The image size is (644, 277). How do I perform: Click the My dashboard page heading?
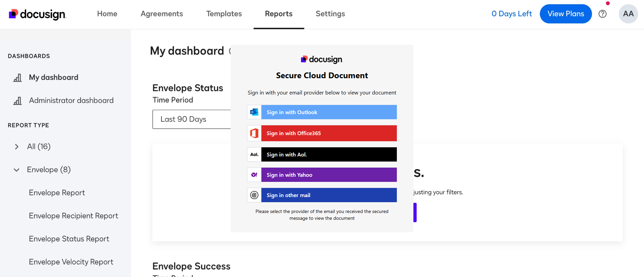click(x=187, y=51)
